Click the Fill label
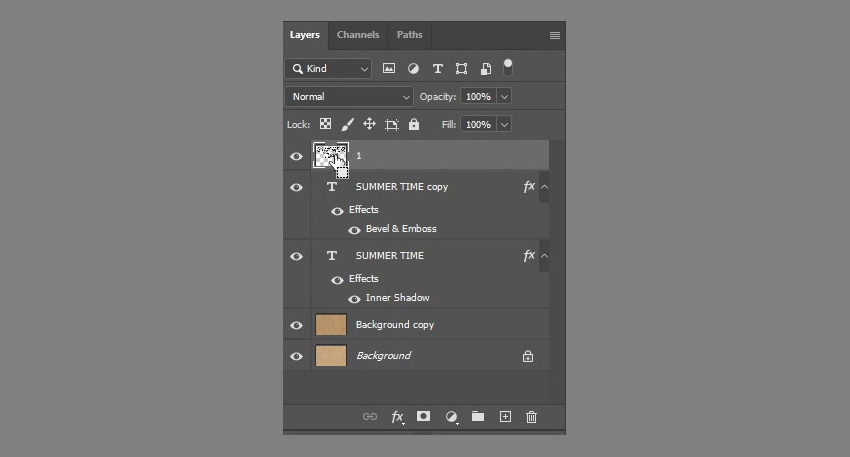The image size is (850, 457). click(x=449, y=125)
